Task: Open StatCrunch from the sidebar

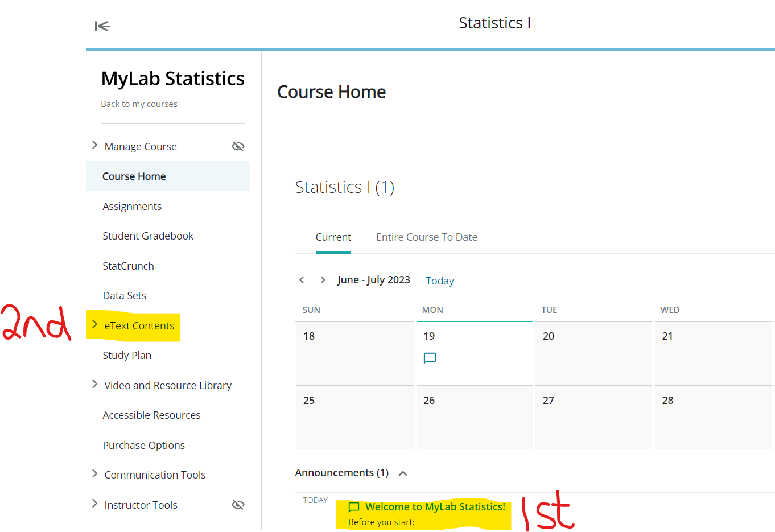Action: 128,266
